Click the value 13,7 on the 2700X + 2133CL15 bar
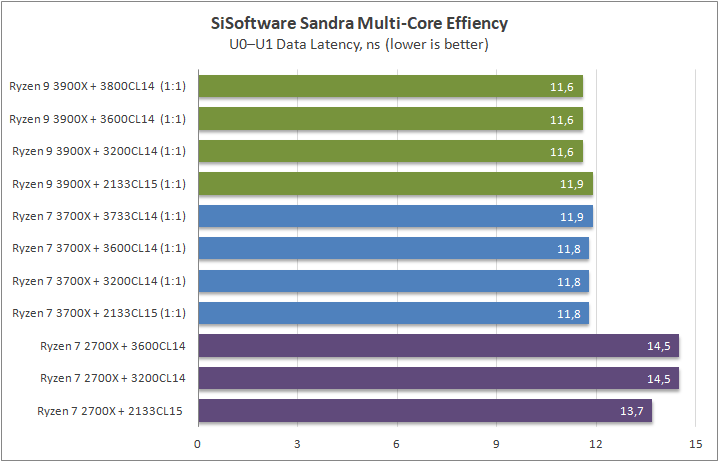The height and width of the screenshot is (462, 719). 632,412
